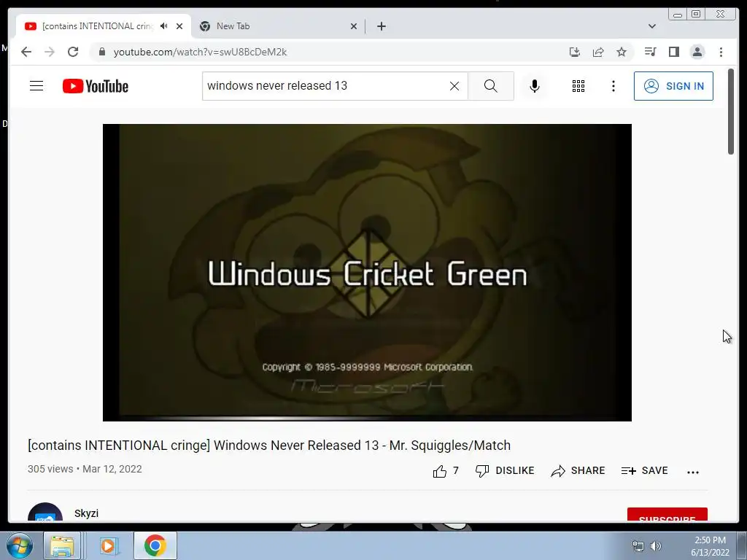Image resolution: width=747 pixels, height=560 pixels.
Task: Clear the search text with X
Action: tap(454, 86)
